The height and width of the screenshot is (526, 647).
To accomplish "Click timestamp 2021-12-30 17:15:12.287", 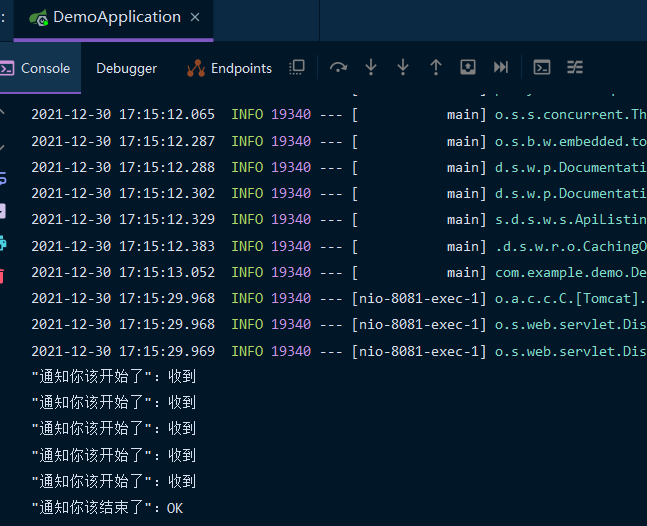I will click(x=123, y=142).
